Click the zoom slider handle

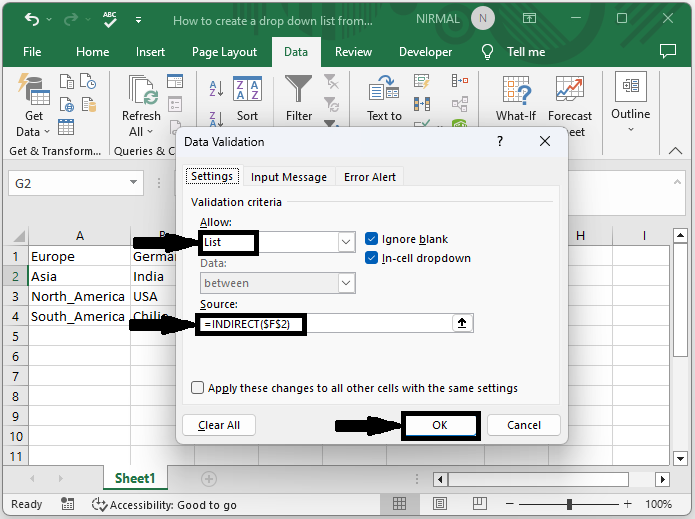click(x=569, y=504)
